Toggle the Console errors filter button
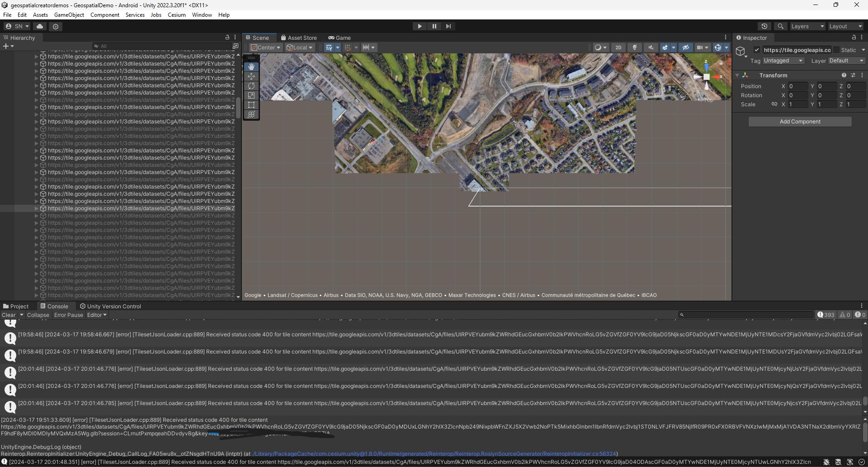This screenshot has width=868, height=467. 860,315
